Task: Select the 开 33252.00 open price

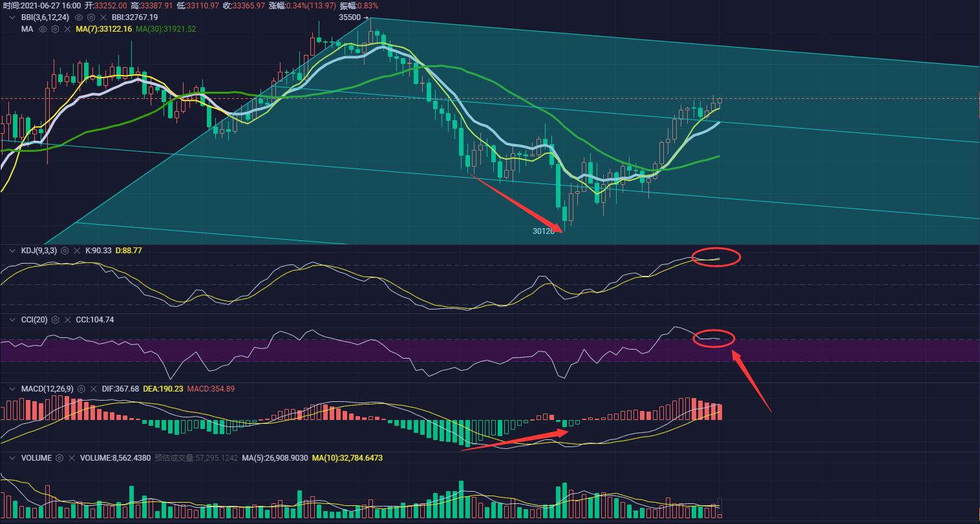Action: (x=105, y=5)
